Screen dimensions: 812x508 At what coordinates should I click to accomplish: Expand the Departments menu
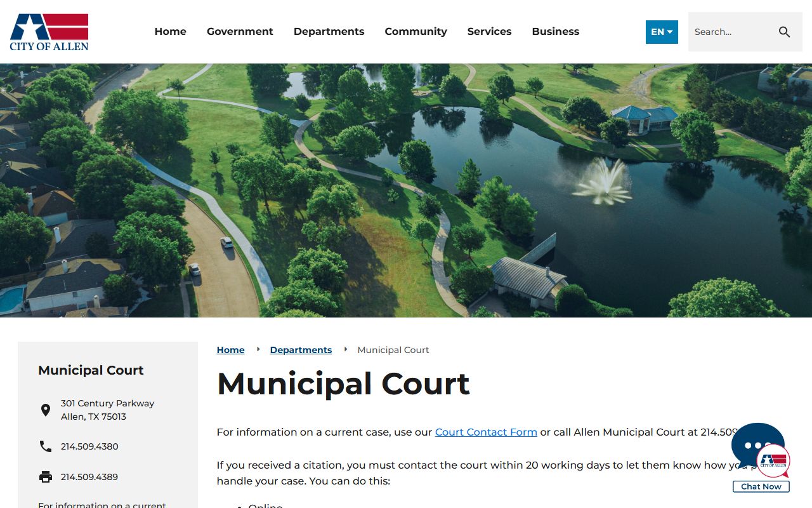(x=329, y=32)
